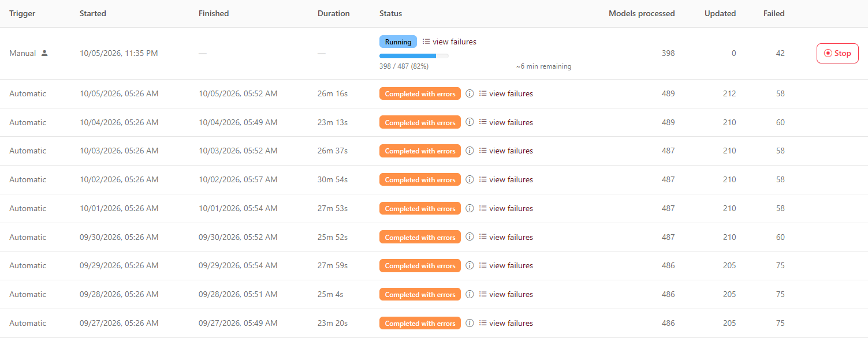Click info icon on 09/29/2026 run
Image resolution: width=868 pixels, height=338 pixels.
click(x=470, y=265)
